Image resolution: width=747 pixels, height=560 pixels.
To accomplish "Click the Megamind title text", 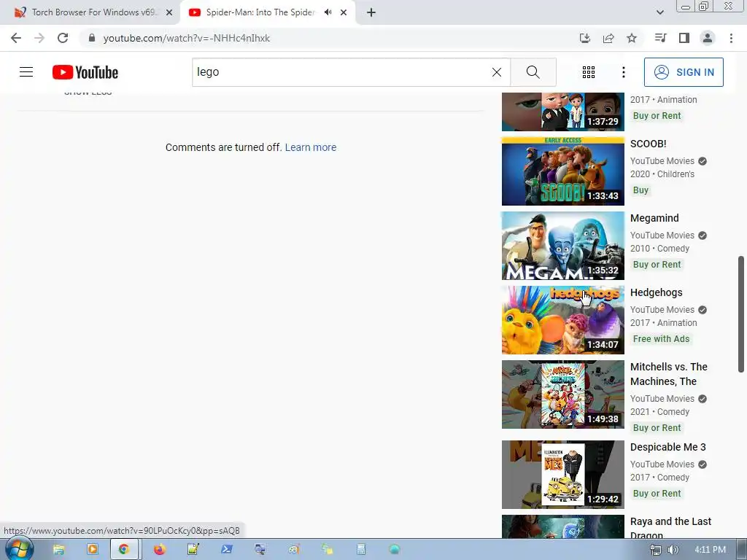I will click(x=654, y=218).
